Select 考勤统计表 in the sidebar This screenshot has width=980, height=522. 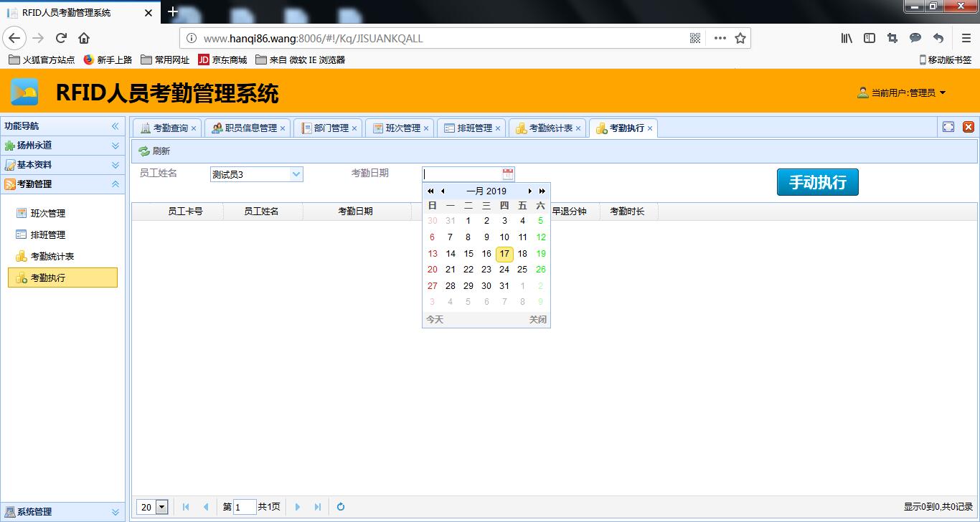tap(52, 256)
